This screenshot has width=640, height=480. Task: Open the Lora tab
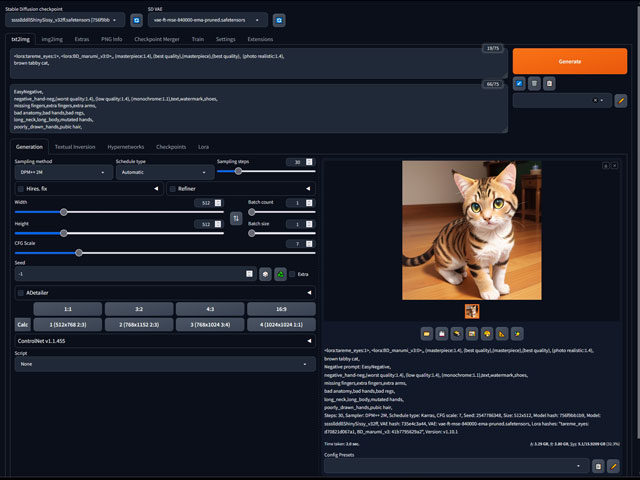click(x=203, y=146)
